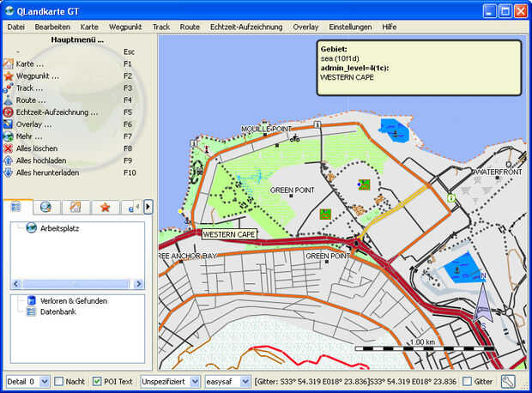The width and height of the screenshot is (532, 393).
Task: Select Mehr ... F7 entry
Action: click(x=70, y=136)
